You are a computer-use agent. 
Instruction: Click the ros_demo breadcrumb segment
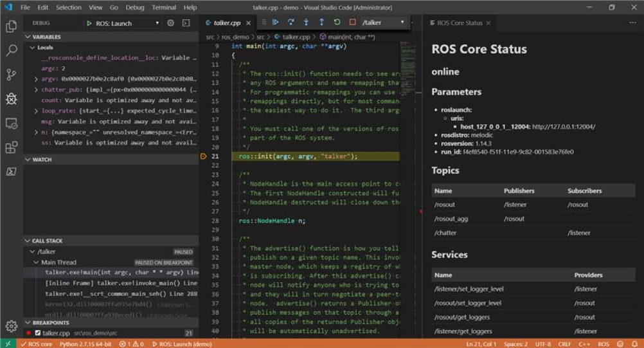pos(235,37)
